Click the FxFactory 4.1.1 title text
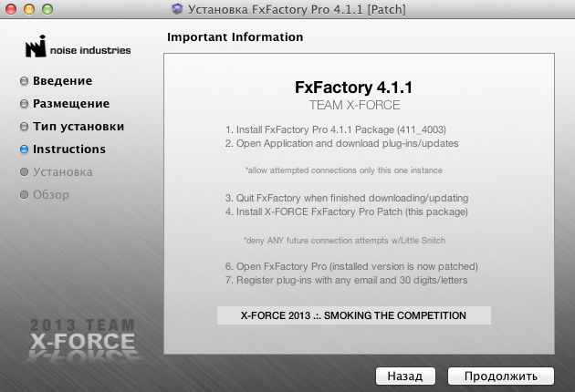 pyautogui.click(x=353, y=88)
